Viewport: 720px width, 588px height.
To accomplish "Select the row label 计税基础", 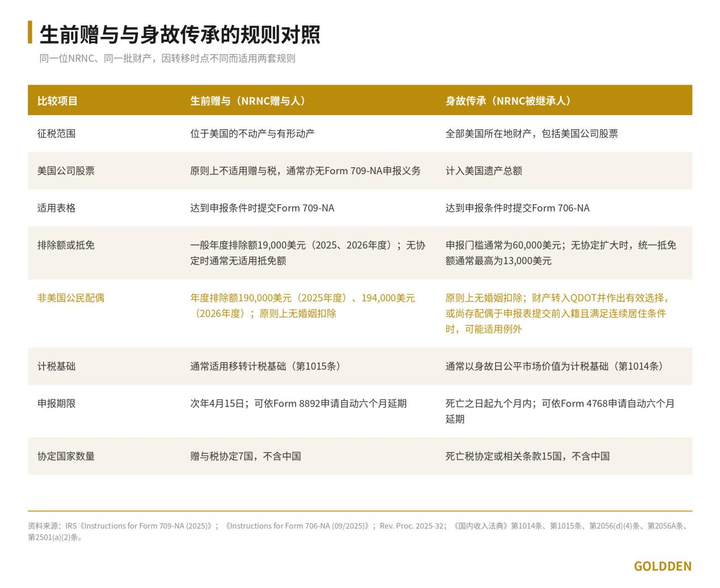I will [56, 366].
